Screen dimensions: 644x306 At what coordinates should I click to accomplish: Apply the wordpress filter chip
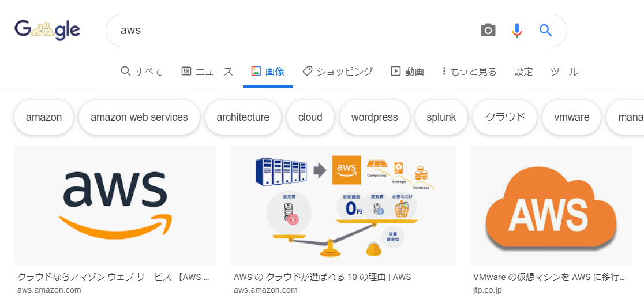point(375,117)
